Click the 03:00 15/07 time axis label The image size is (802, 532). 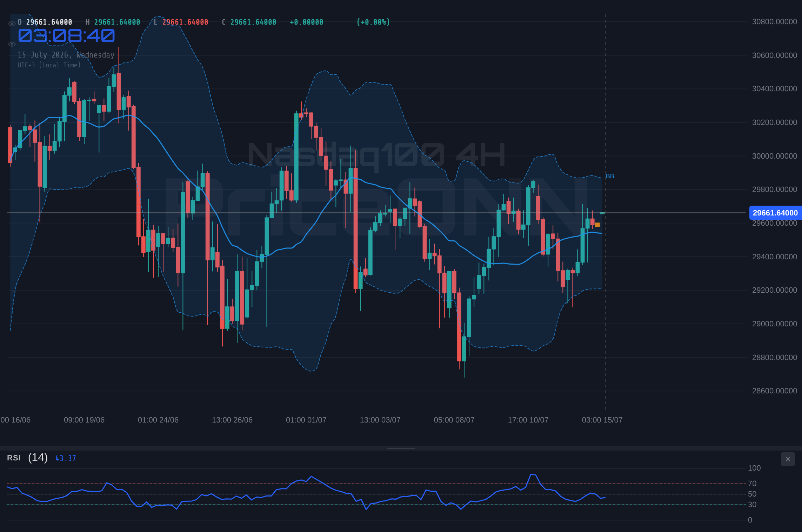pyautogui.click(x=602, y=420)
